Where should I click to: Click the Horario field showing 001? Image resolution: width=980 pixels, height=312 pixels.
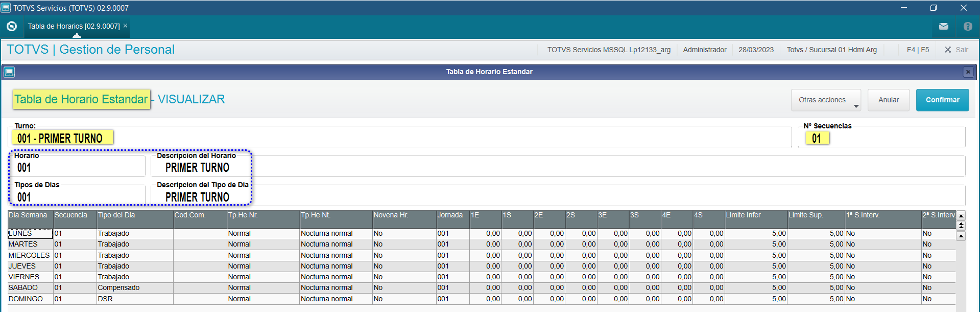click(x=77, y=168)
